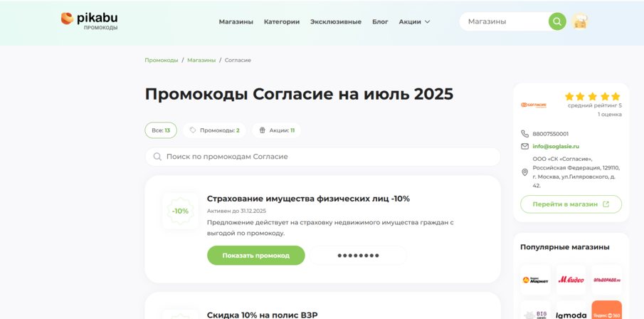Viewport: 644px width, 319px height.
Task: Expand the Акции dropdown menu
Action: click(x=414, y=22)
